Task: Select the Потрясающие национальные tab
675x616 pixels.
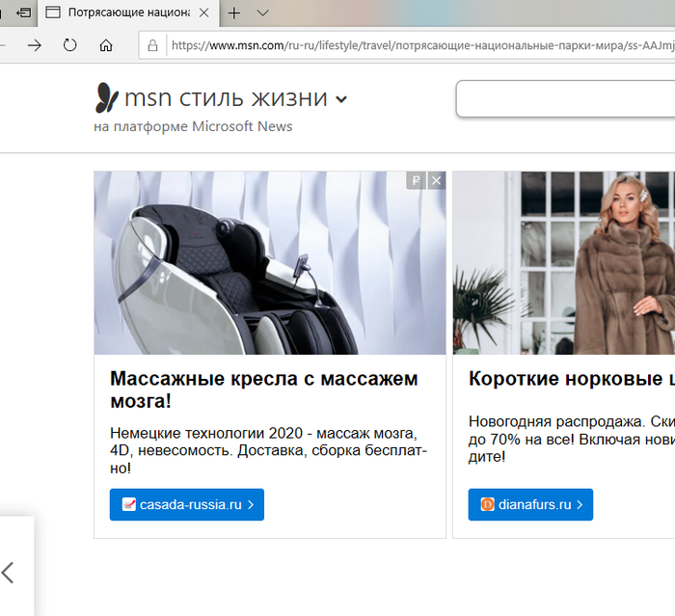Action: point(128,13)
